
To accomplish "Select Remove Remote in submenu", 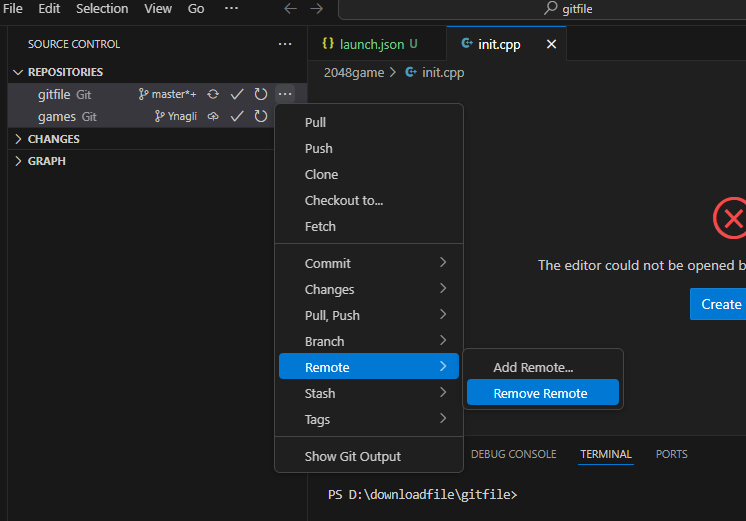I will pos(543,393).
